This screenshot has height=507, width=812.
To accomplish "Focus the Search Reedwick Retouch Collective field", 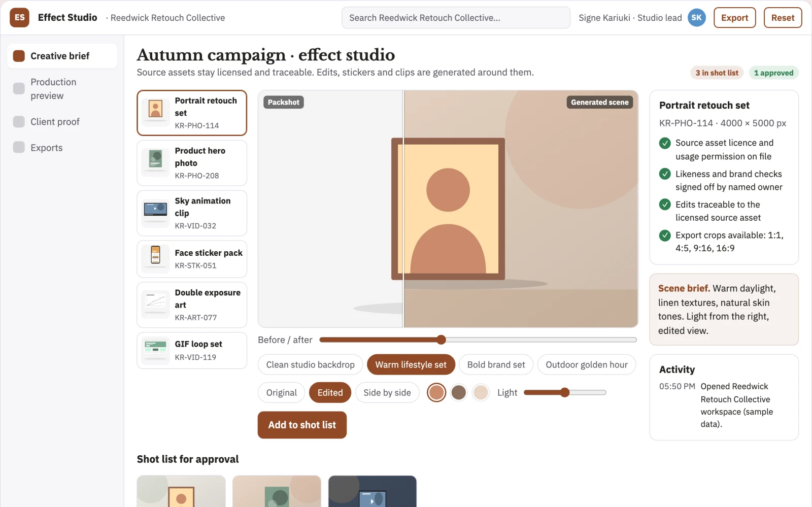I will [456, 18].
